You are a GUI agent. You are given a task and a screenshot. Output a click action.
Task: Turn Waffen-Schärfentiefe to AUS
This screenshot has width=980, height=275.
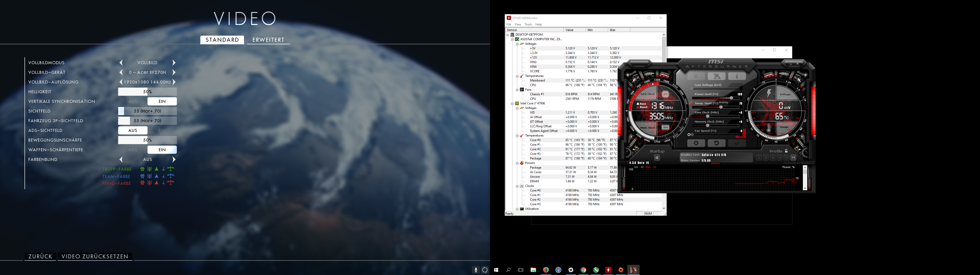[x=133, y=150]
